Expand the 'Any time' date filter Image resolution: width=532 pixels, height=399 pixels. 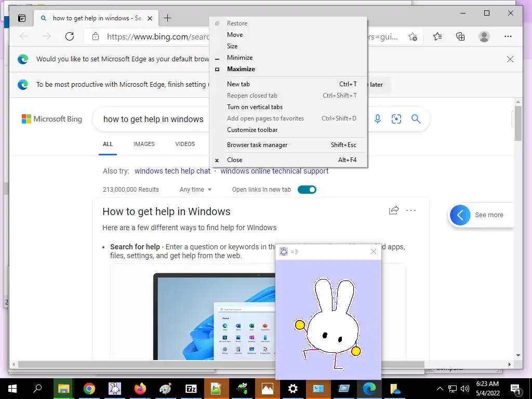[195, 189]
